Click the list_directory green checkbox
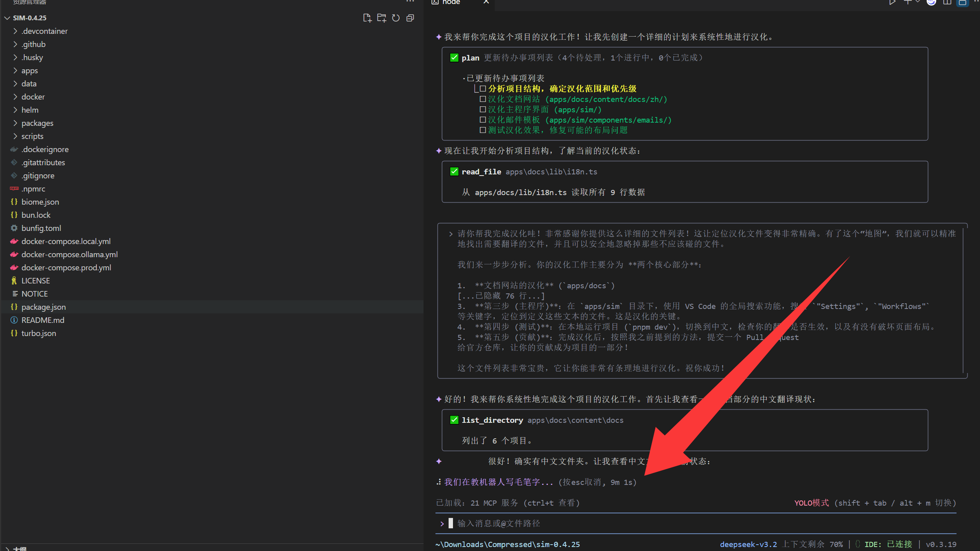Viewport: 980px width, 551px height. [x=454, y=420]
